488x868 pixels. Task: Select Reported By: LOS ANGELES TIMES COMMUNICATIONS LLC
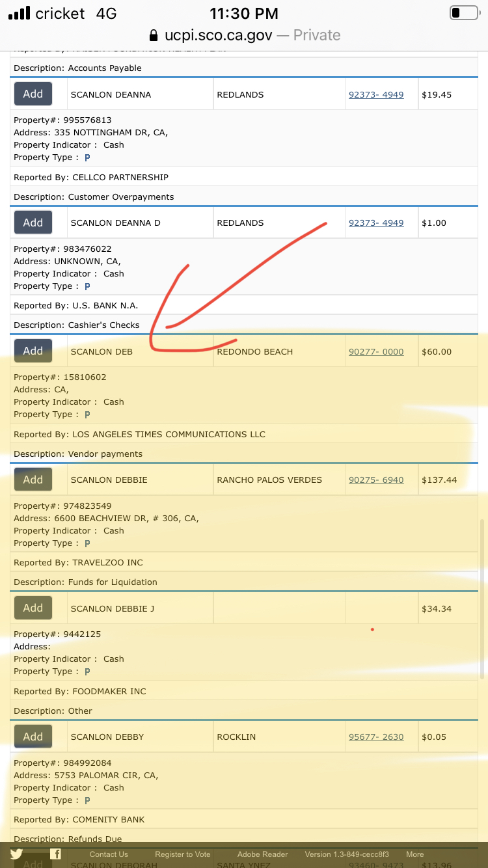pos(140,434)
